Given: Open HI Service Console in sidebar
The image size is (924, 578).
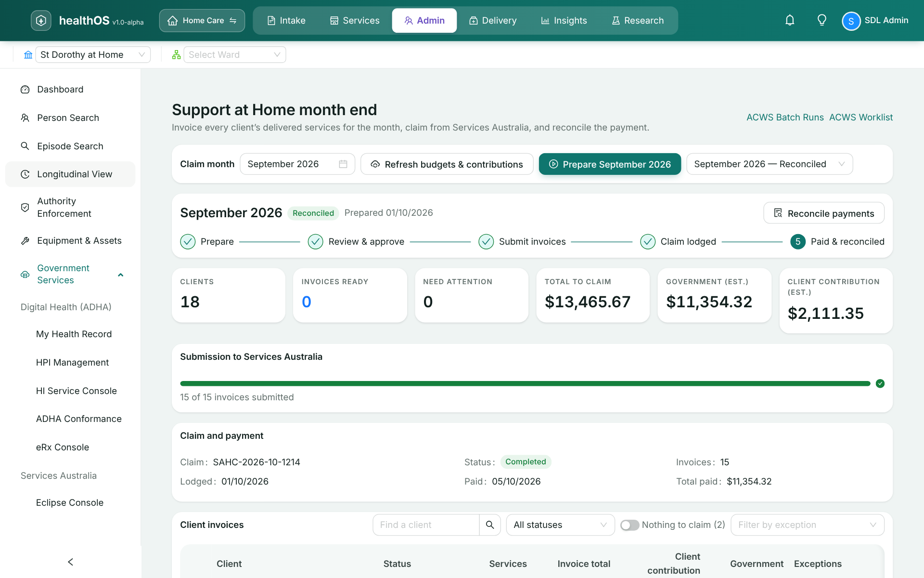Looking at the screenshot, I should pos(76,391).
